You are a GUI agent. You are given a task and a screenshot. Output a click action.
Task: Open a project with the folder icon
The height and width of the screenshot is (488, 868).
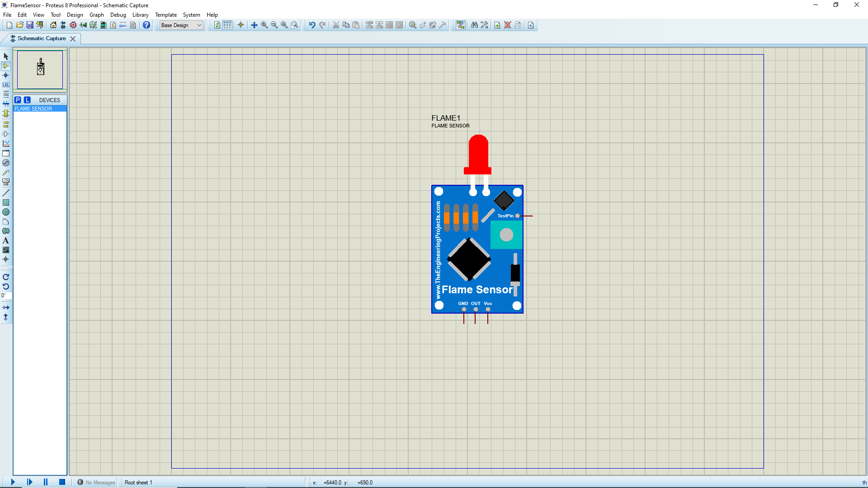19,25
